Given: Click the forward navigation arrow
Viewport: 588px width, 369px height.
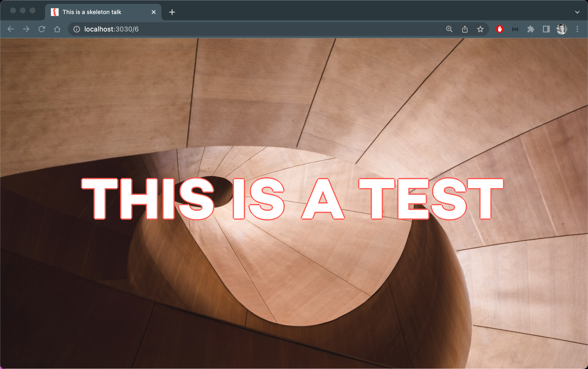Looking at the screenshot, I should click(x=26, y=29).
